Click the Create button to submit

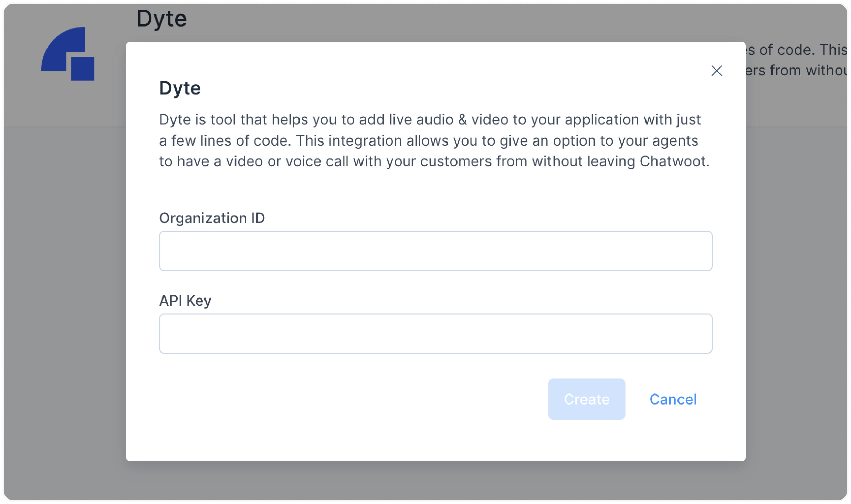587,398
